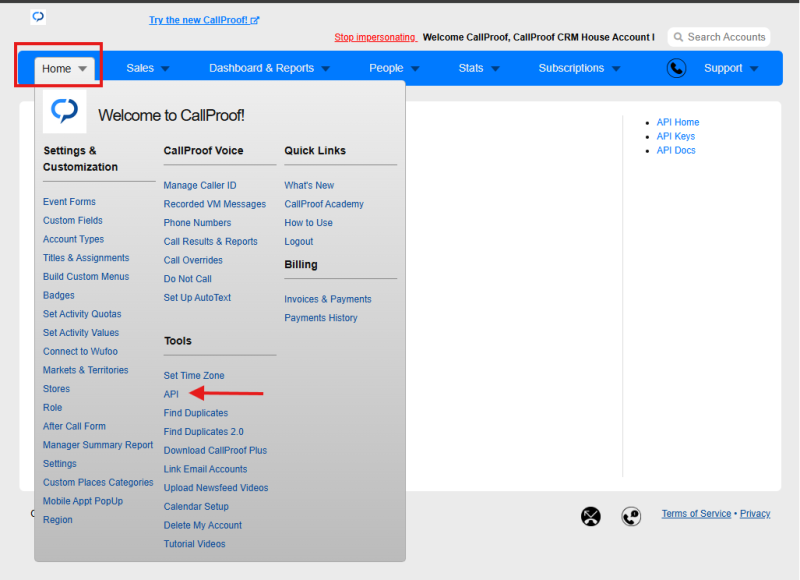Image resolution: width=800 pixels, height=580 pixels.
Task: Open the People dropdown
Action: click(x=394, y=68)
